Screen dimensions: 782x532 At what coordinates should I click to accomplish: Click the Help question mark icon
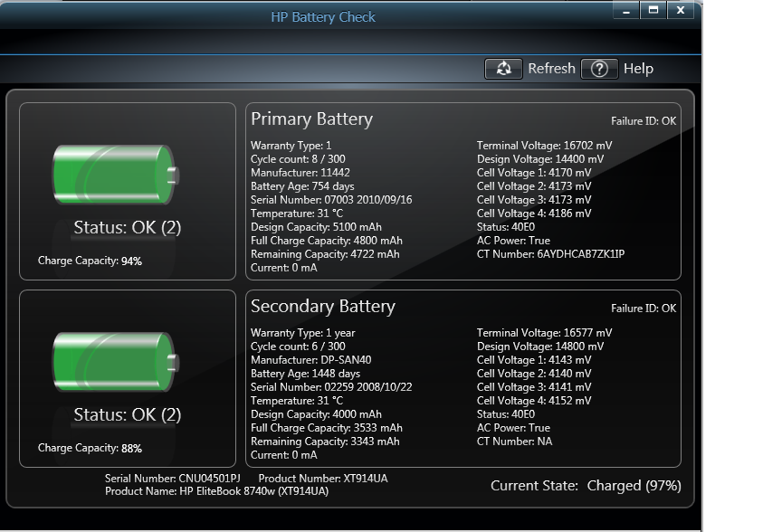(x=598, y=69)
